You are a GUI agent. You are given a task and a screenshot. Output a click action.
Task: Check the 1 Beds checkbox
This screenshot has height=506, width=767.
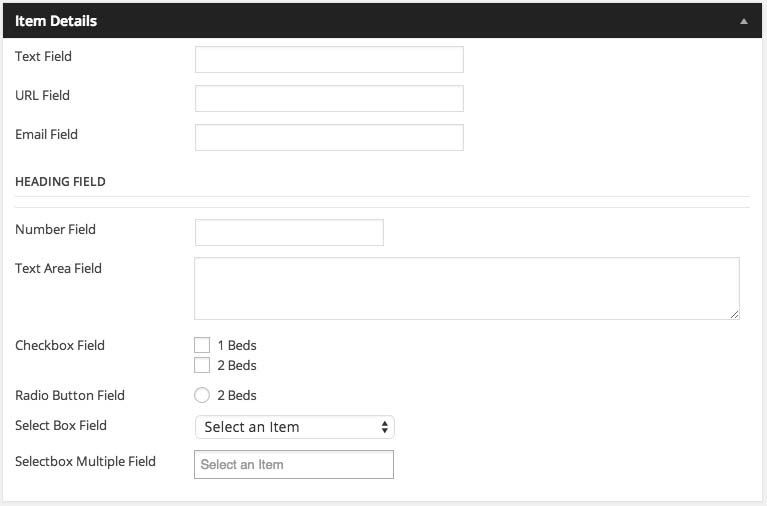(x=202, y=345)
